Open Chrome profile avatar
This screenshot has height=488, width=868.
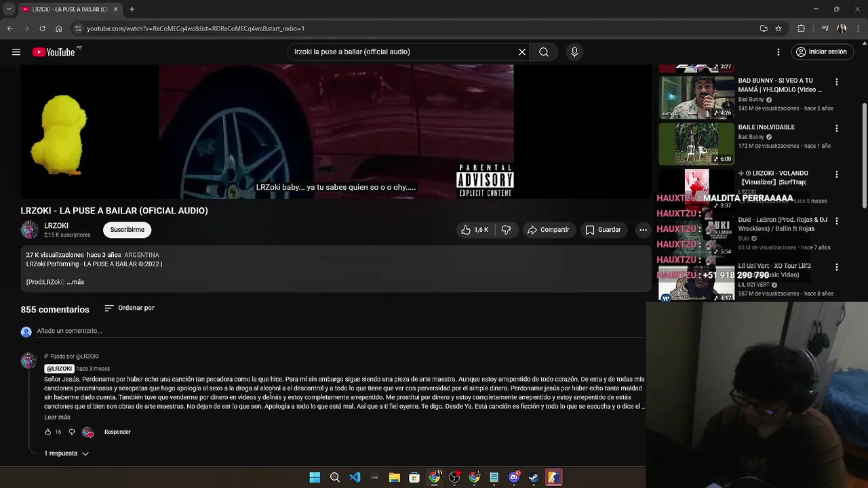click(x=842, y=28)
